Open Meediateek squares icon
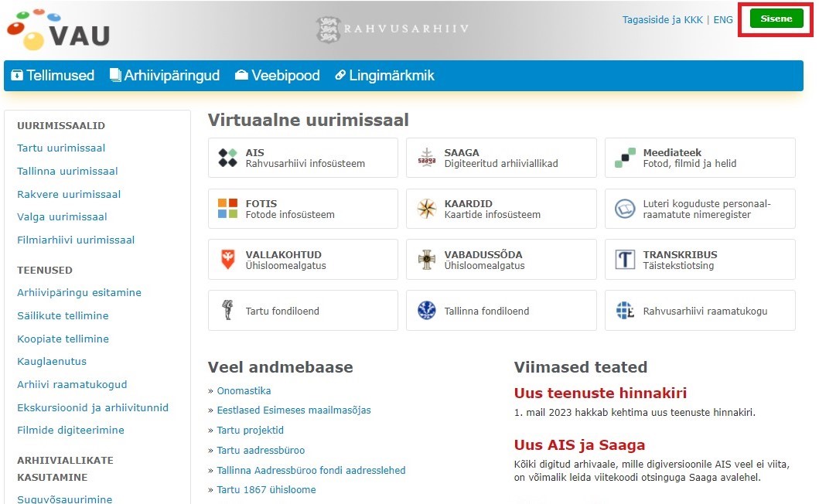The height and width of the screenshot is (504, 819). pyautogui.click(x=625, y=158)
